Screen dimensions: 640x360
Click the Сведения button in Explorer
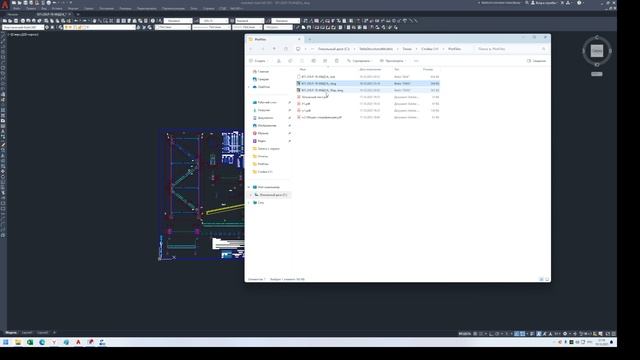(536, 61)
